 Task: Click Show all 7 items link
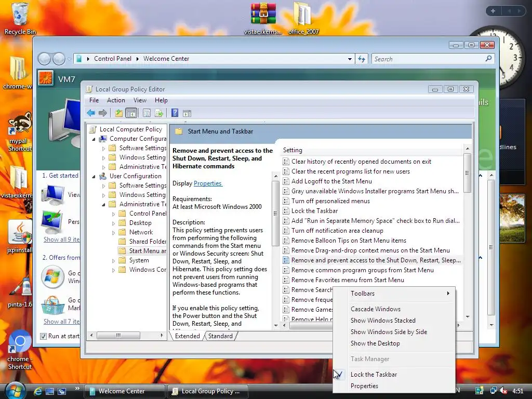point(61,321)
